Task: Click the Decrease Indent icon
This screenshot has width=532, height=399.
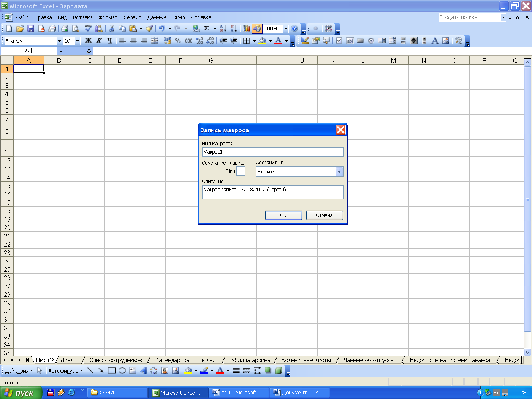Action: 223,41
